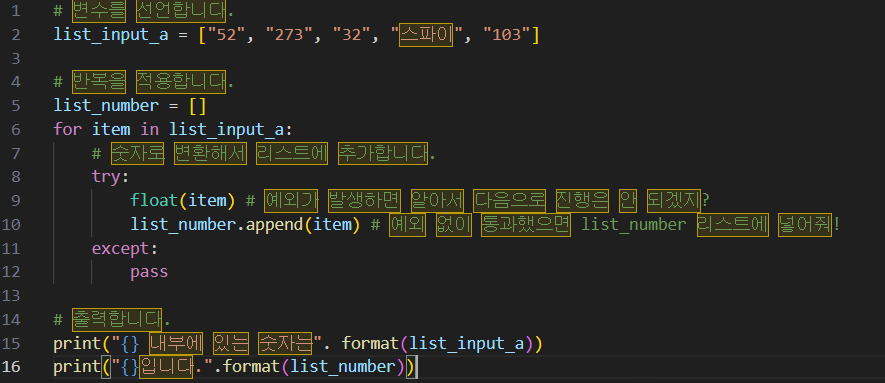Click the comment '반복을 적용합니다' on line 4

pyautogui.click(x=149, y=82)
